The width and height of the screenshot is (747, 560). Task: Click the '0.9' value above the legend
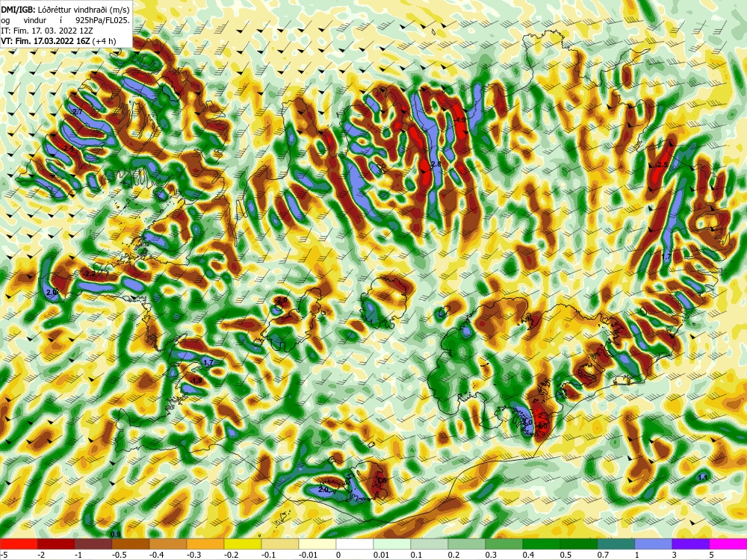coord(115,535)
